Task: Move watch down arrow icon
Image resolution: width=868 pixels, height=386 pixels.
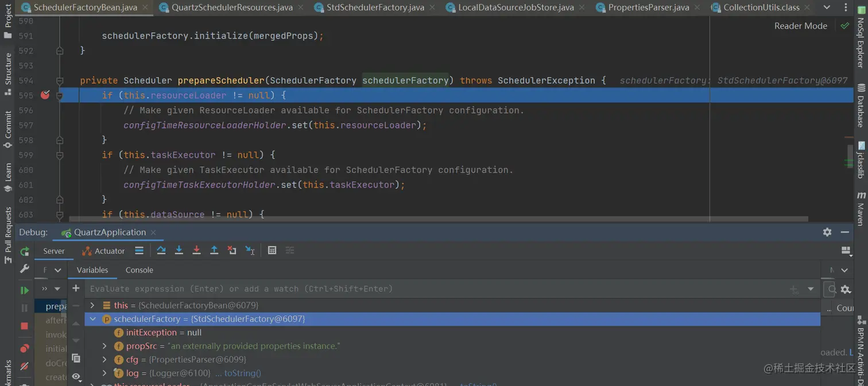Action: (76, 341)
